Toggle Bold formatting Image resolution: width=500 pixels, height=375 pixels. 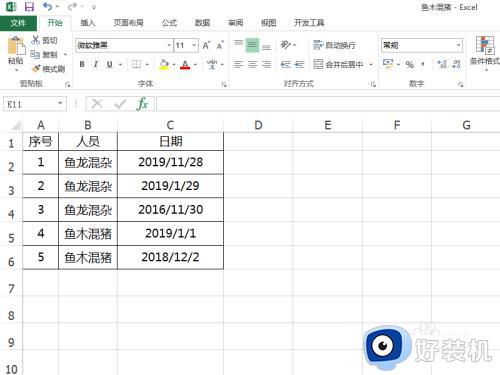click(x=82, y=64)
